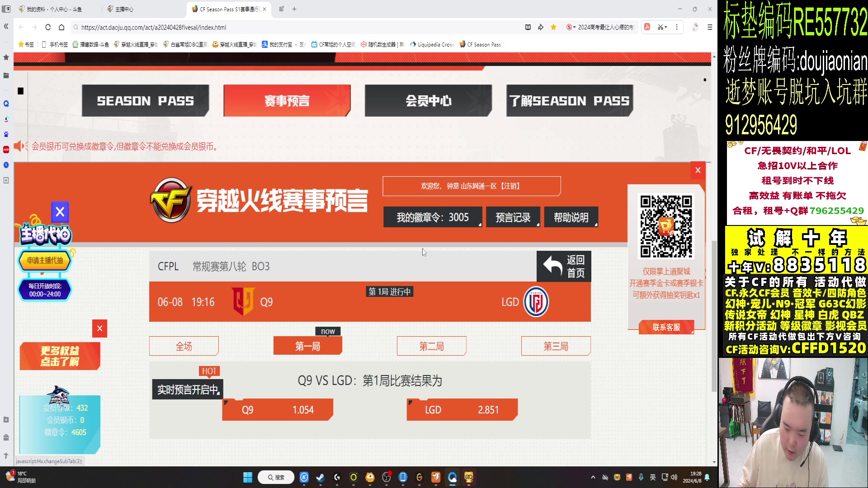This screenshot has width=868, height=488.
Task: Reload the page with the refresh icon
Action: pyautogui.click(x=47, y=28)
